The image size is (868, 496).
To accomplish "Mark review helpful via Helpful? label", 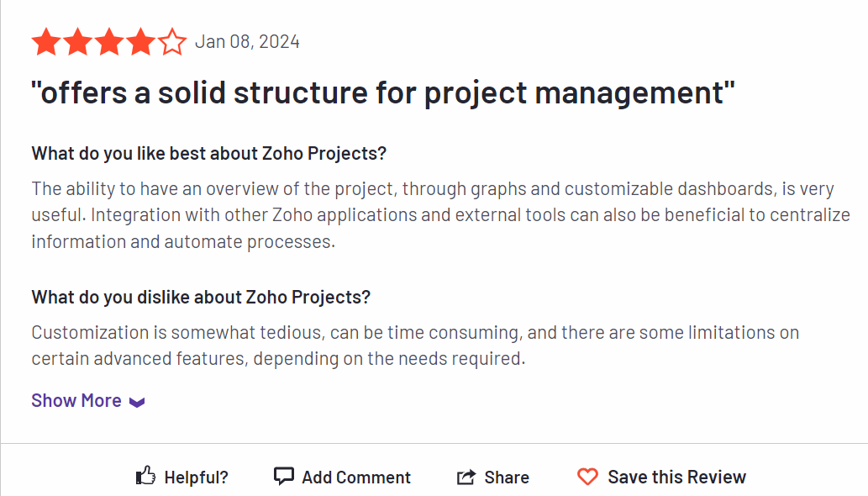I will (196, 478).
